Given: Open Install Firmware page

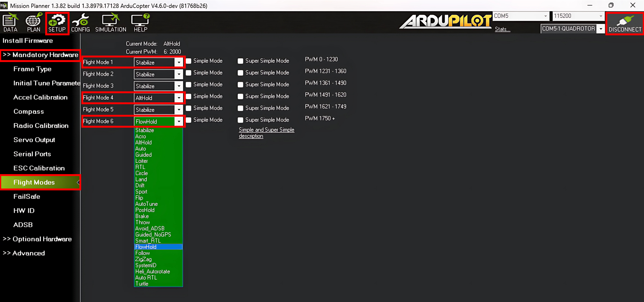Looking at the screenshot, I should [x=28, y=41].
